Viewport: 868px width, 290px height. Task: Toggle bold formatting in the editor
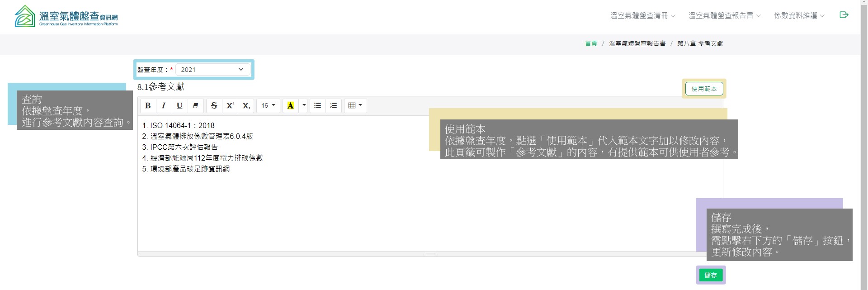pyautogui.click(x=148, y=105)
